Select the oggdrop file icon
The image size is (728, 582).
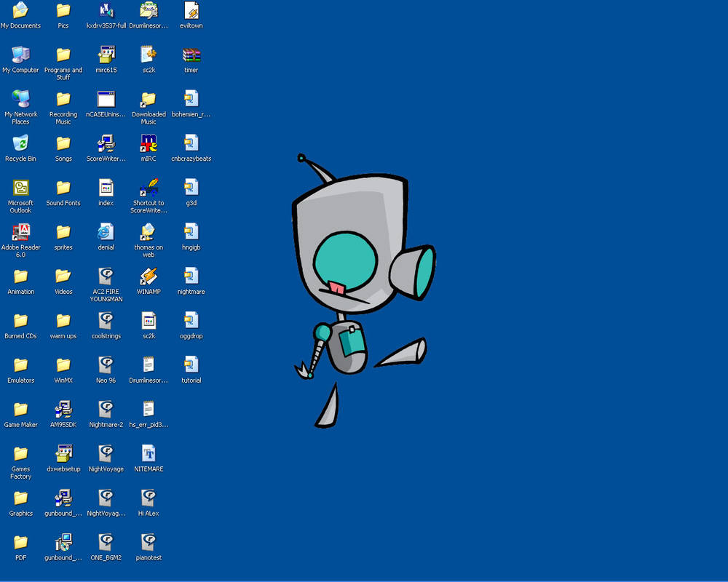[x=191, y=325]
